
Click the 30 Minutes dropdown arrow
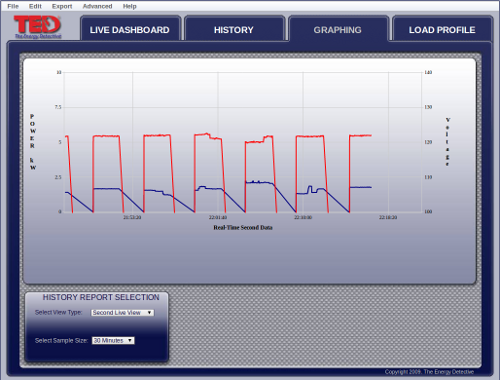pyautogui.click(x=130, y=341)
